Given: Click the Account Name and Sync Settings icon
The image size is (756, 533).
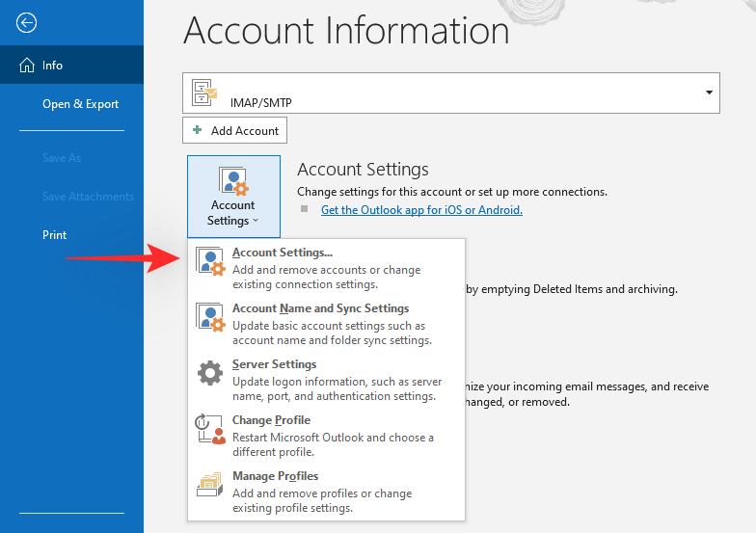Looking at the screenshot, I should (210, 317).
